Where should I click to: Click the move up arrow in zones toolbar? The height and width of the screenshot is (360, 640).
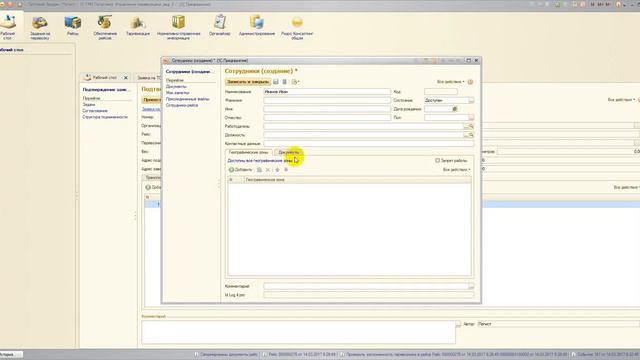coord(277,170)
